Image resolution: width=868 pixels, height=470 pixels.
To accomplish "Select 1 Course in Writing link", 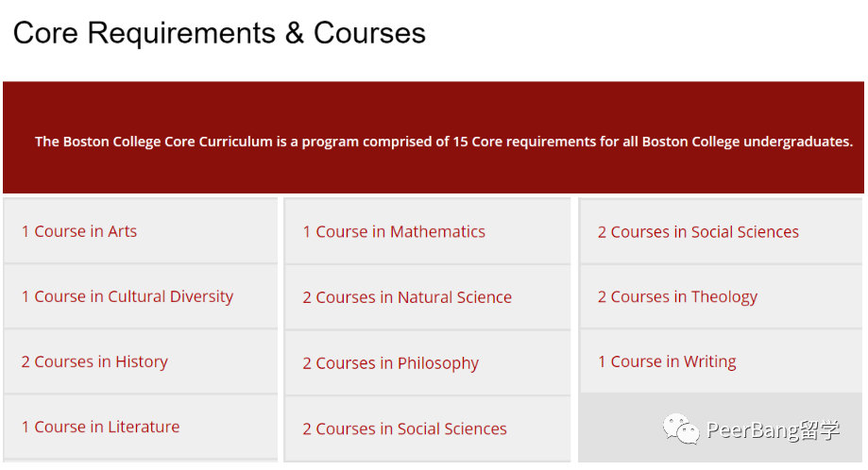I will click(667, 361).
